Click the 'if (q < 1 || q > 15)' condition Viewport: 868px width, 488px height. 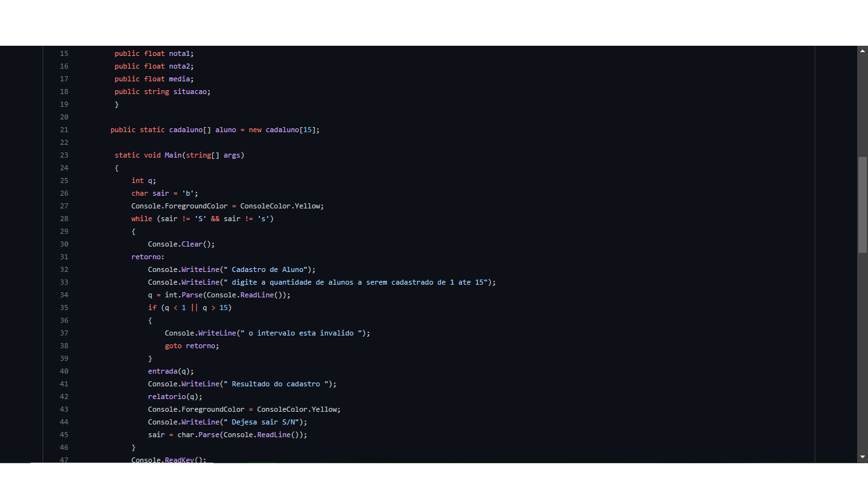(190, 308)
